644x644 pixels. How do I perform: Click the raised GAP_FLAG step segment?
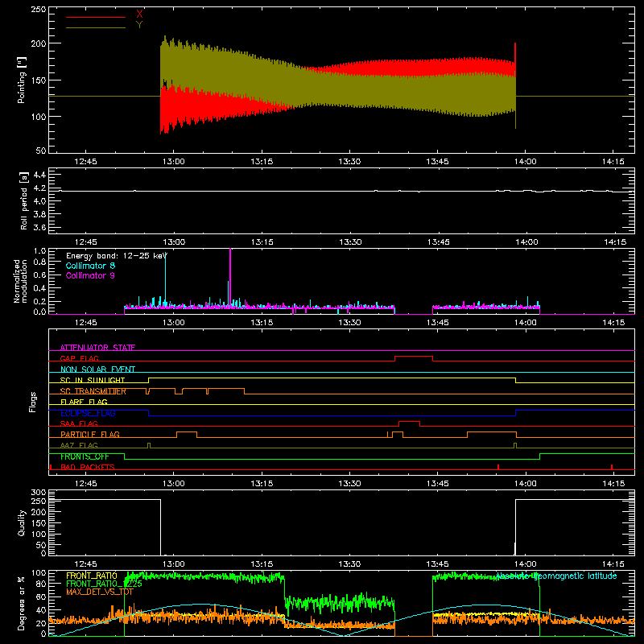tap(414, 357)
